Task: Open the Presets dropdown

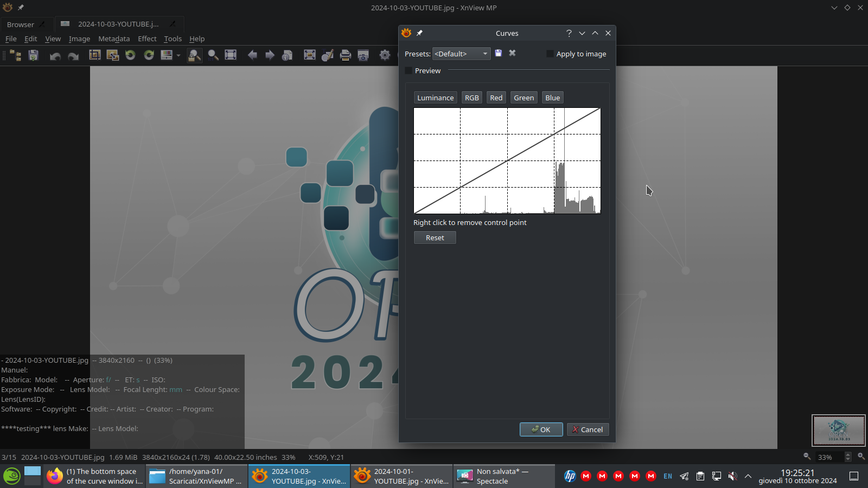Action: pyautogui.click(x=461, y=54)
